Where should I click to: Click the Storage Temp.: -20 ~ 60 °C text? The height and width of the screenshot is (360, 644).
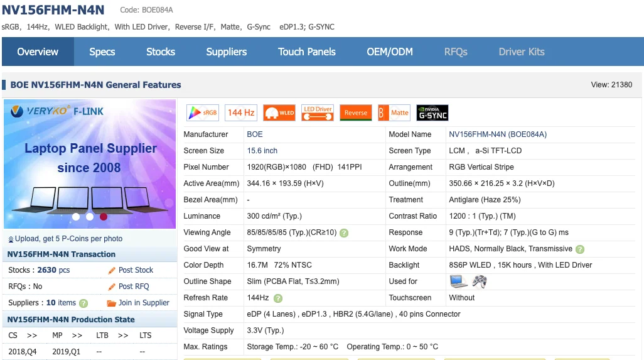[x=292, y=347]
